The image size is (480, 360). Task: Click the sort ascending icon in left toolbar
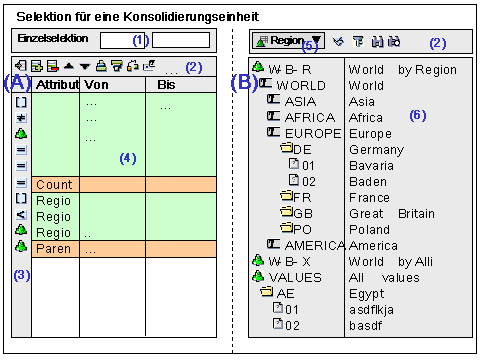click(101, 66)
